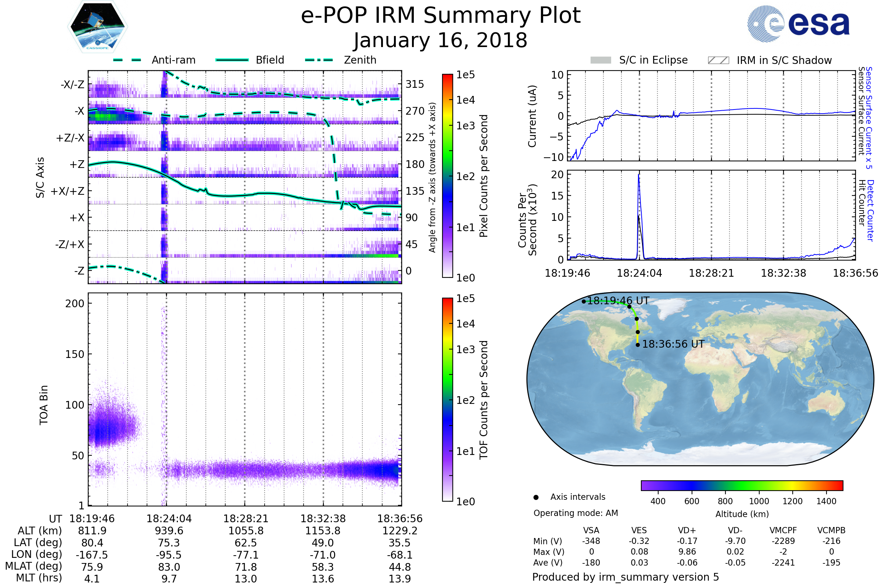Click the 18:36:56 UT label on map
The width and height of the screenshot is (882, 588).
[x=673, y=344]
